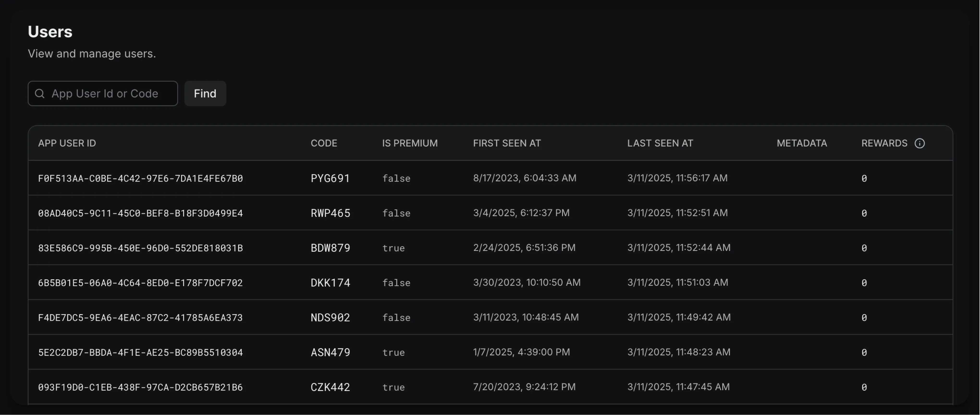Click the CODE column header
This screenshot has height=415, width=980.
324,143
